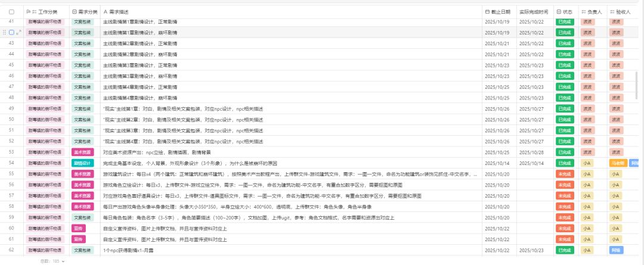Click the flag icon in the 工作分类 header
644x265 pixels.
click(28, 13)
